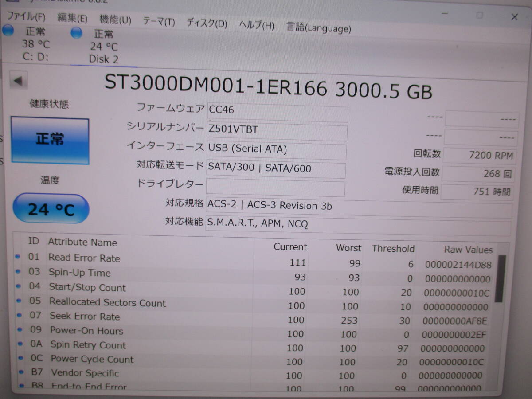Image resolution: width=532 pixels, height=399 pixels.
Task: Click the Worst column header
Action: coord(348,248)
